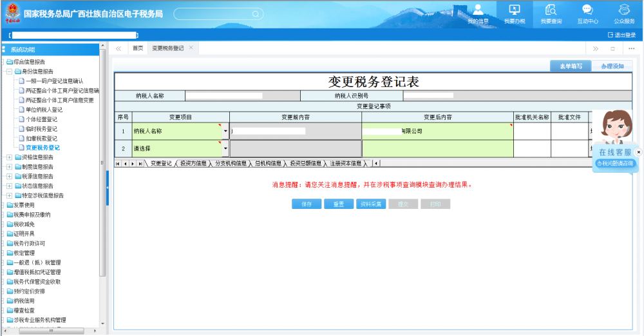Go to 互动中心 chat icon

(587, 14)
